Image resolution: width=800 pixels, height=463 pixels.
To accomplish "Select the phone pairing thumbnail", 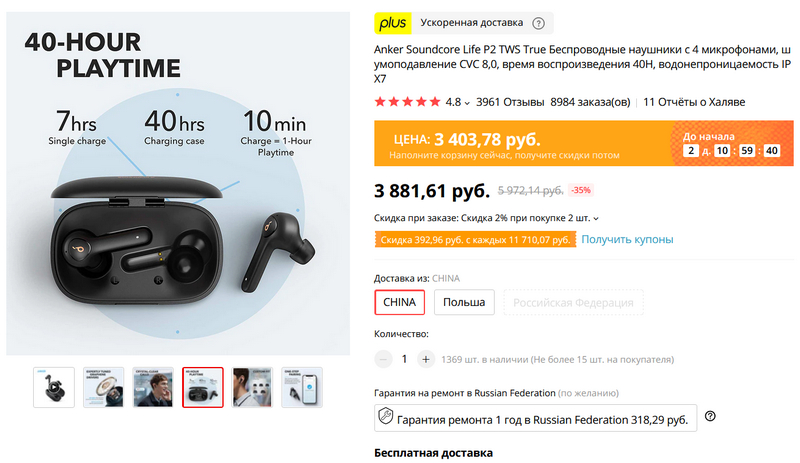I will [302, 388].
